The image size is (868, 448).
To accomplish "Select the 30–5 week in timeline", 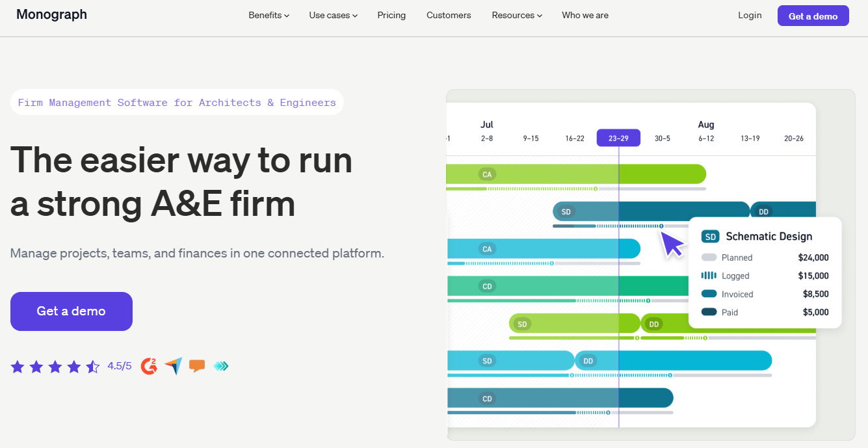I will pyautogui.click(x=663, y=138).
